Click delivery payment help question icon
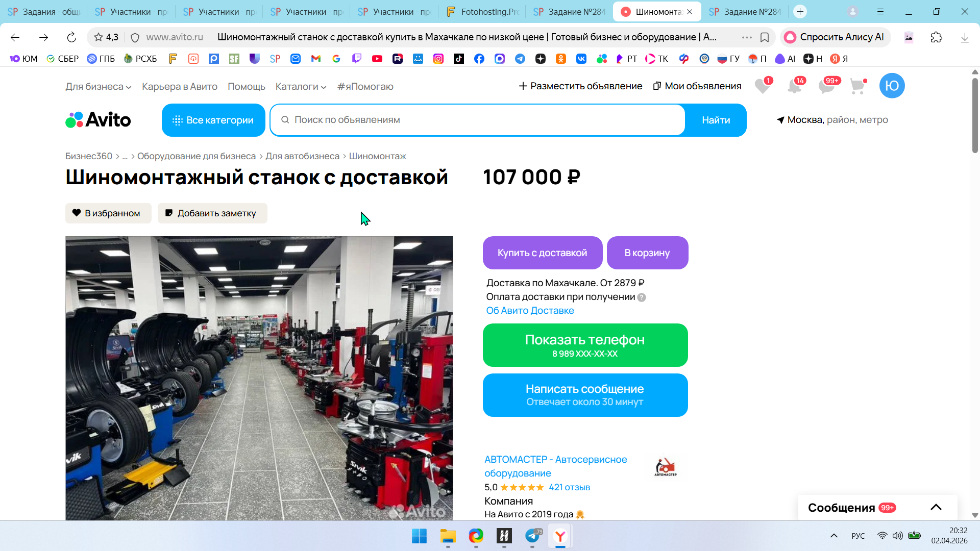 click(642, 297)
